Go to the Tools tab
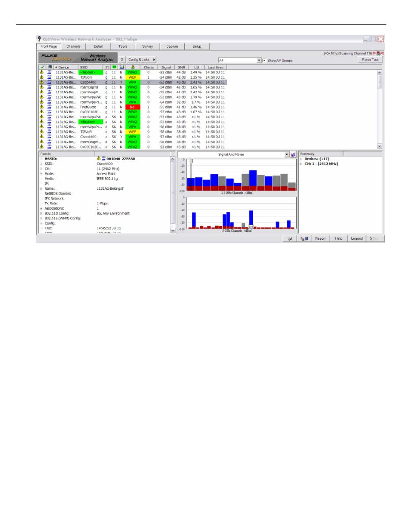 123,46
